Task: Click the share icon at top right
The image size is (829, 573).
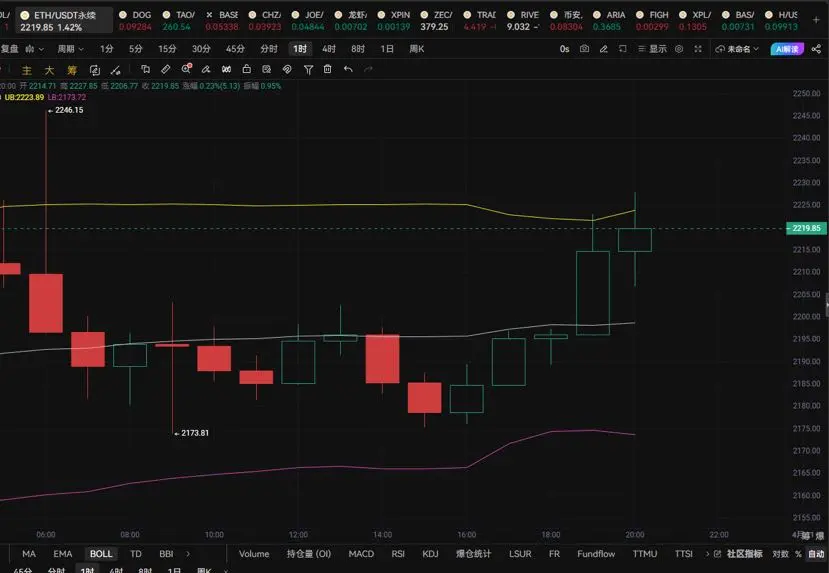Action: [x=816, y=49]
